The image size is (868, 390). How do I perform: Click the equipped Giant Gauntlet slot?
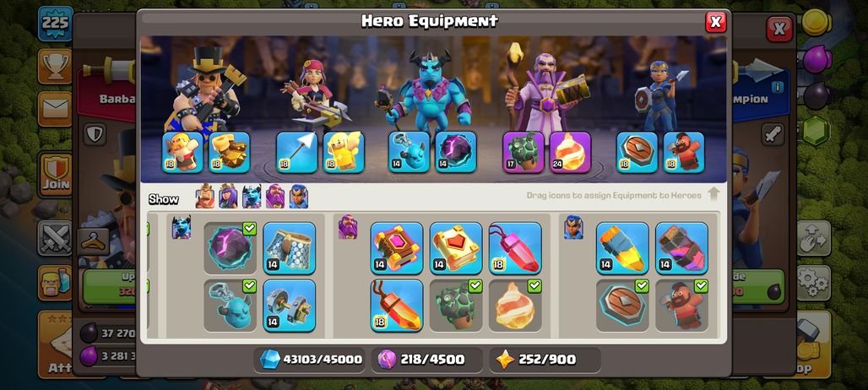229,152
